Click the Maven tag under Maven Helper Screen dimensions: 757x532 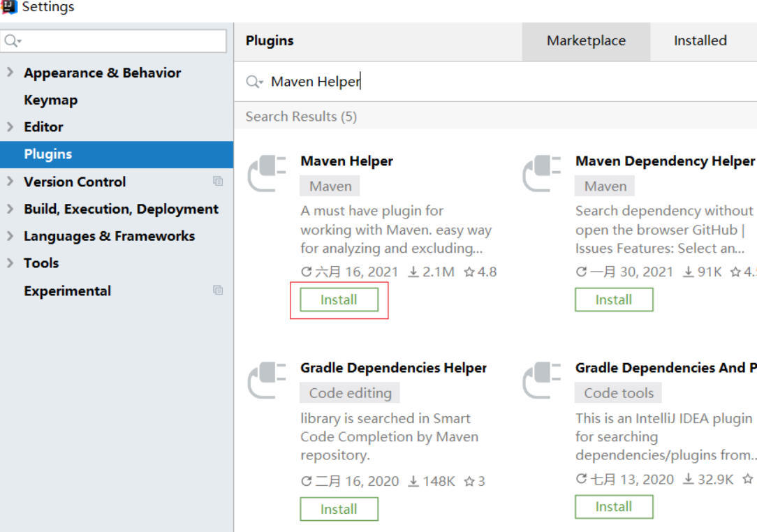click(x=330, y=186)
